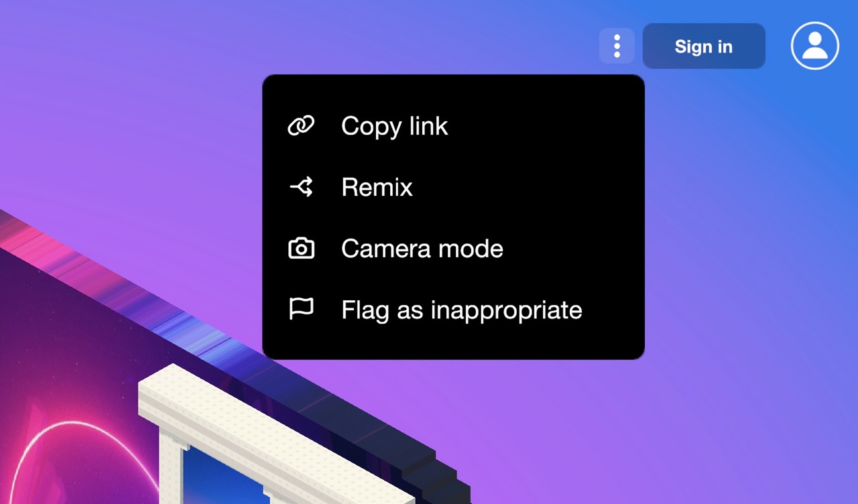The height and width of the screenshot is (504, 858).
Task: Click the camera icon in the menu
Action: pos(301,249)
